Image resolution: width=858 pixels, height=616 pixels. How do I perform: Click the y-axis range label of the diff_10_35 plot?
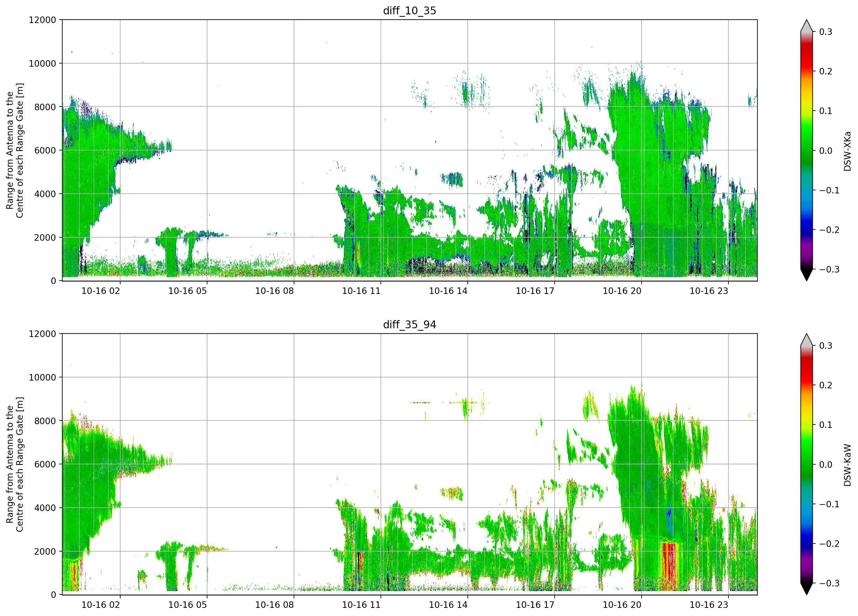[x=15, y=151]
